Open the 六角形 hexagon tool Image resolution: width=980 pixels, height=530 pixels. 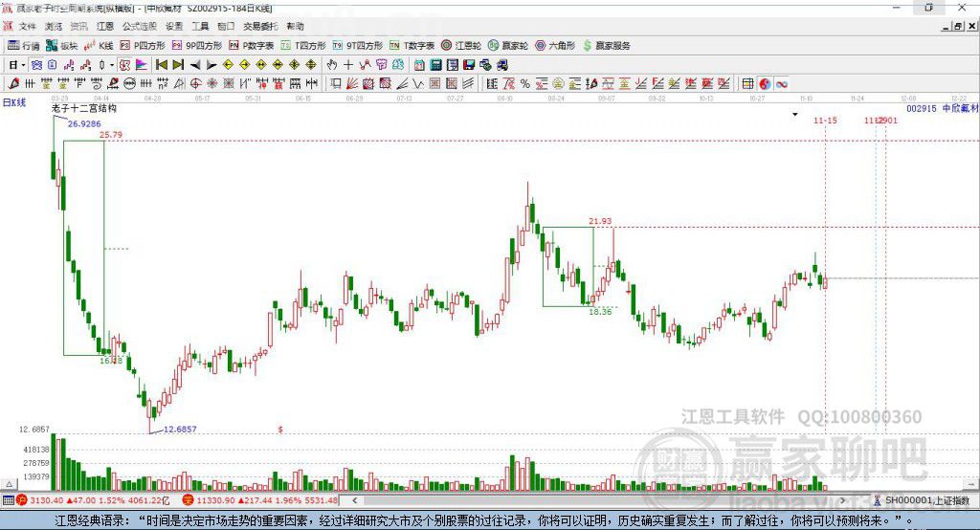click(x=555, y=46)
